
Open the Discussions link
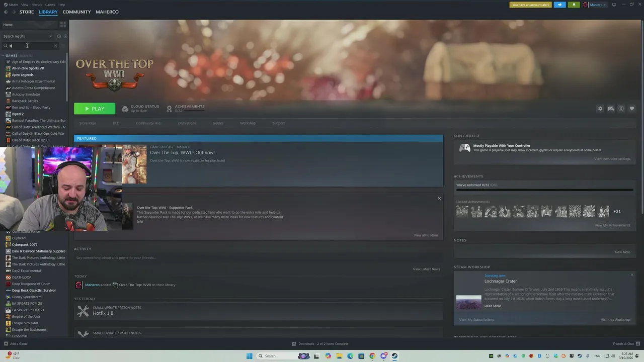(x=187, y=123)
